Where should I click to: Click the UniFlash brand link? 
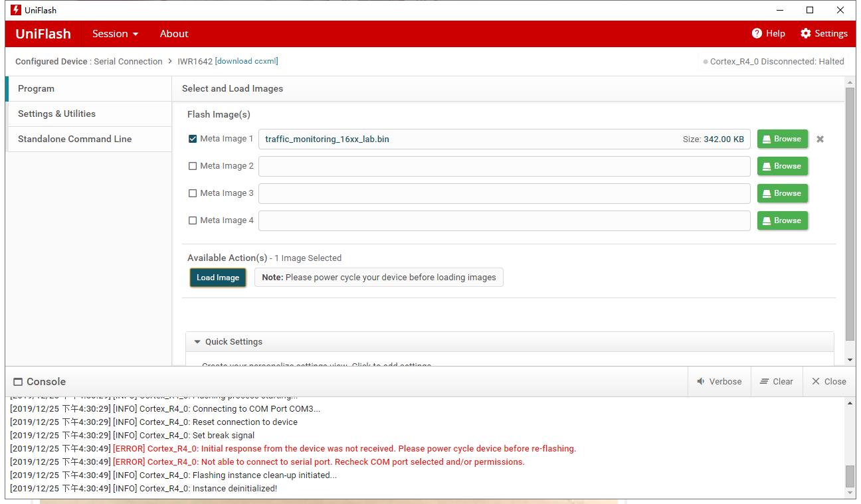coord(43,34)
